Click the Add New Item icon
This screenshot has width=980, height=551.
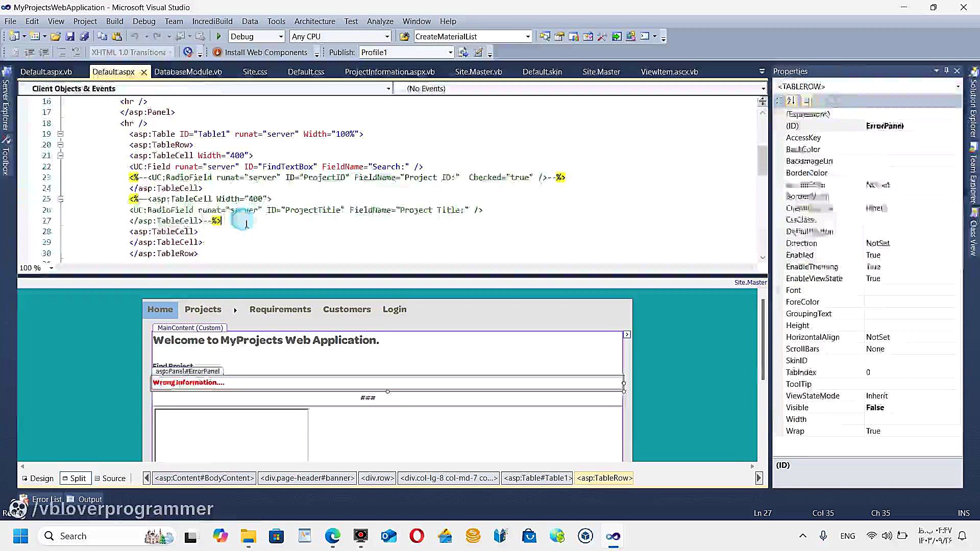[34, 36]
